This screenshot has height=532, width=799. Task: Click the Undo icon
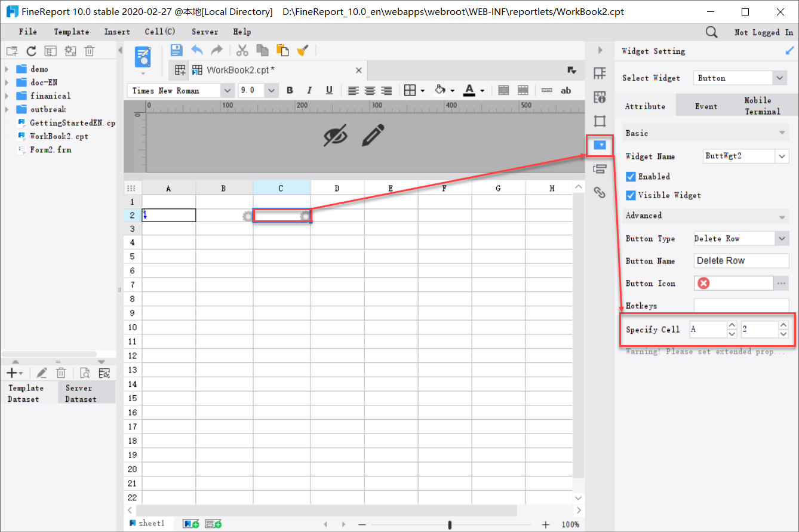coord(197,50)
